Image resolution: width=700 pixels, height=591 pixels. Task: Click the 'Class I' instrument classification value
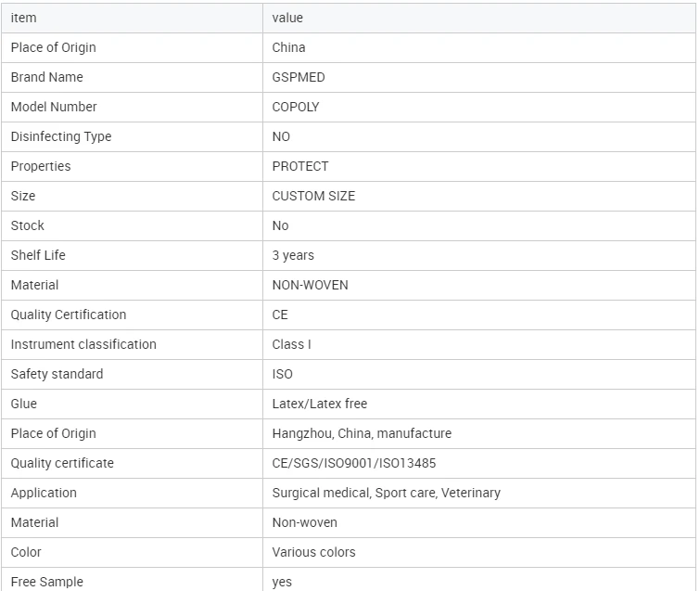pyautogui.click(x=291, y=344)
